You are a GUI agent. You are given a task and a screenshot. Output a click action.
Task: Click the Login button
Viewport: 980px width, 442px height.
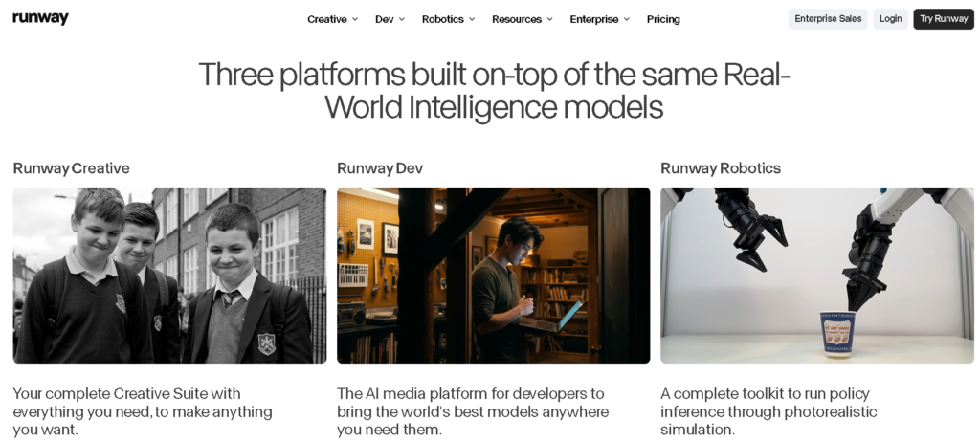pyautogui.click(x=891, y=19)
